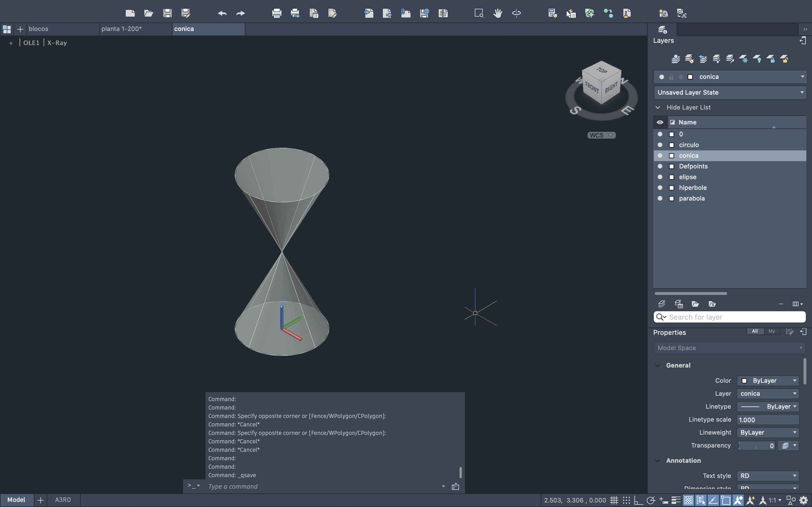
Task: Click the My properties filter button
Action: click(x=772, y=331)
